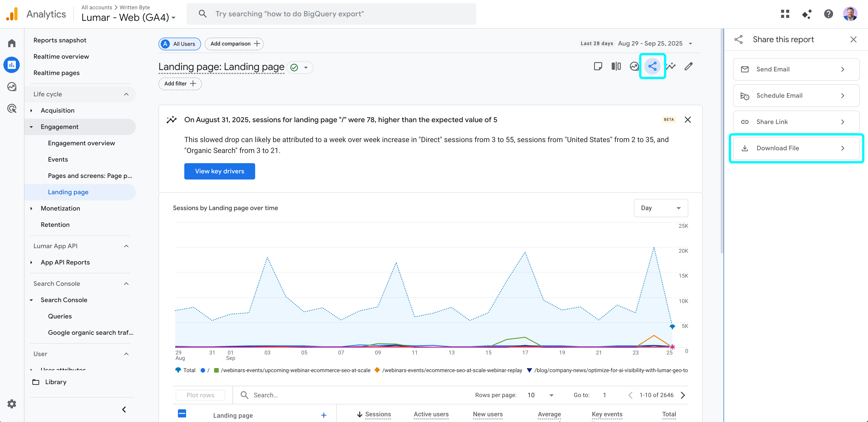The width and height of the screenshot is (868, 422).
Task: Click the View key drivers button
Action: pyautogui.click(x=219, y=171)
